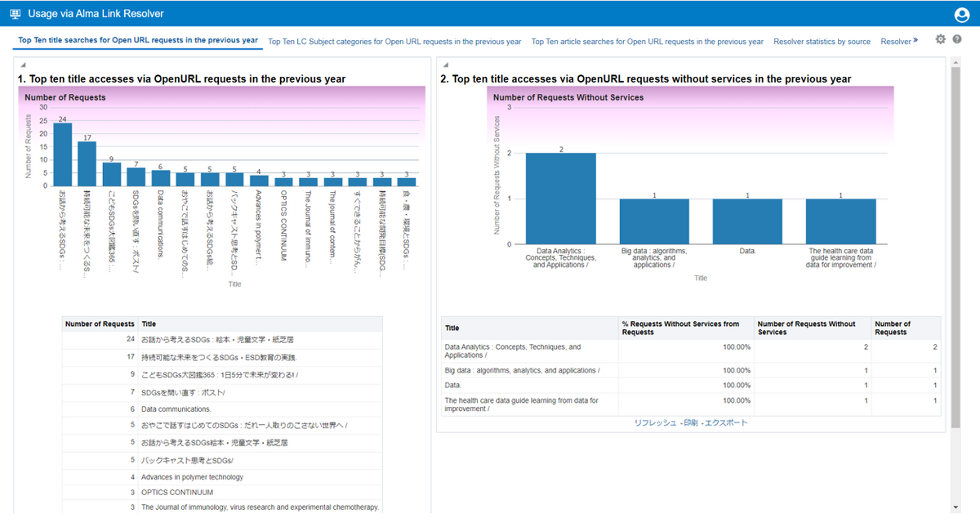Click the リフレッシュ refresh link
Image resolution: width=980 pixels, height=527 pixels.
(x=655, y=423)
